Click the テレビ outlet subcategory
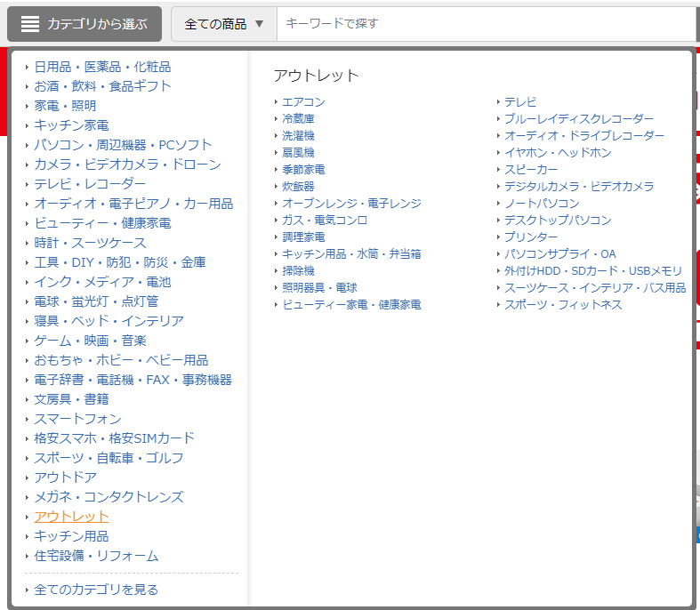700x610 pixels. pyautogui.click(x=520, y=102)
